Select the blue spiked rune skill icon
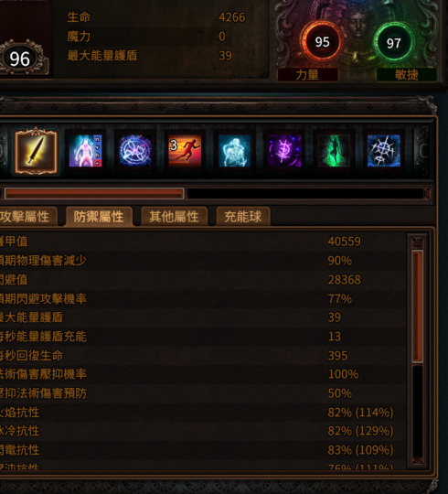The width and height of the screenshot is (448, 494). coord(384,151)
